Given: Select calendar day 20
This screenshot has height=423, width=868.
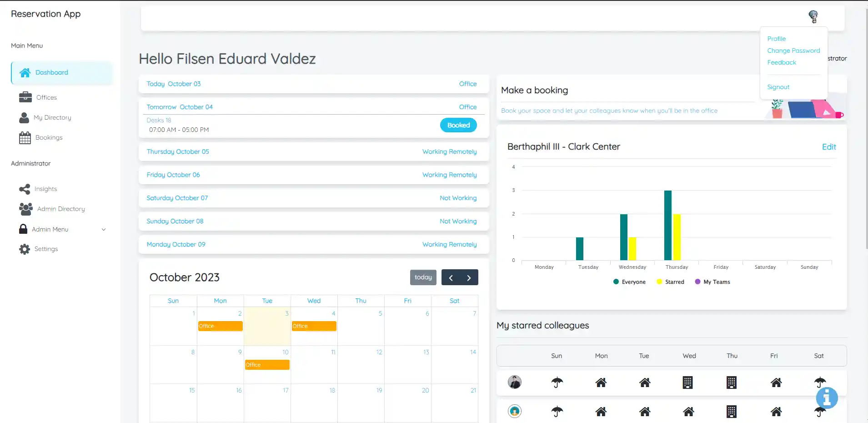Looking at the screenshot, I should click(408, 403).
